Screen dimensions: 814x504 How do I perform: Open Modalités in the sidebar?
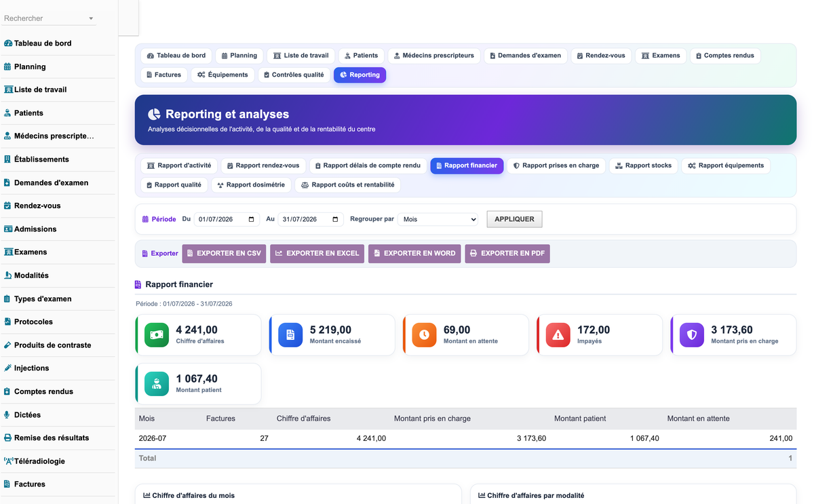pyautogui.click(x=26, y=275)
